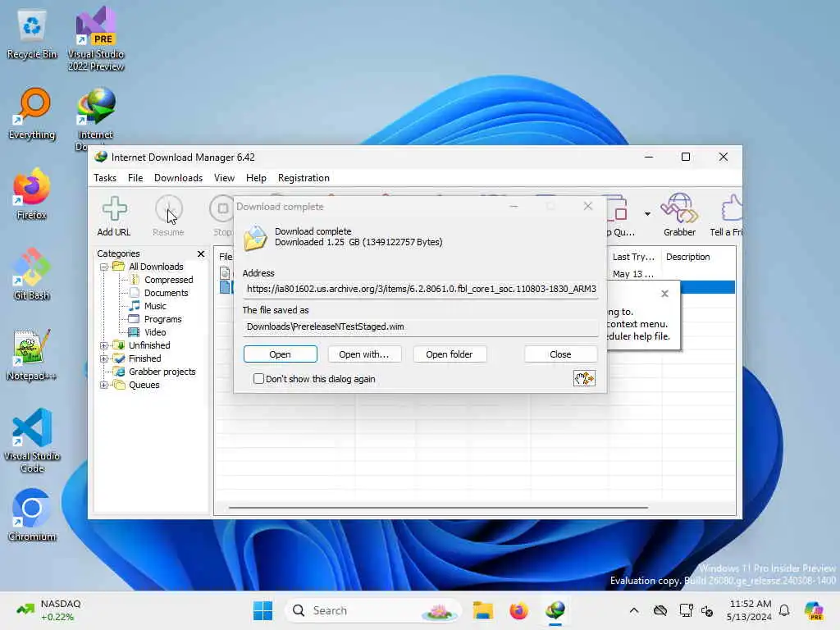Click the taskbar Search box
840x630 pixels.
pyautogui.click(x=373, y=610)
